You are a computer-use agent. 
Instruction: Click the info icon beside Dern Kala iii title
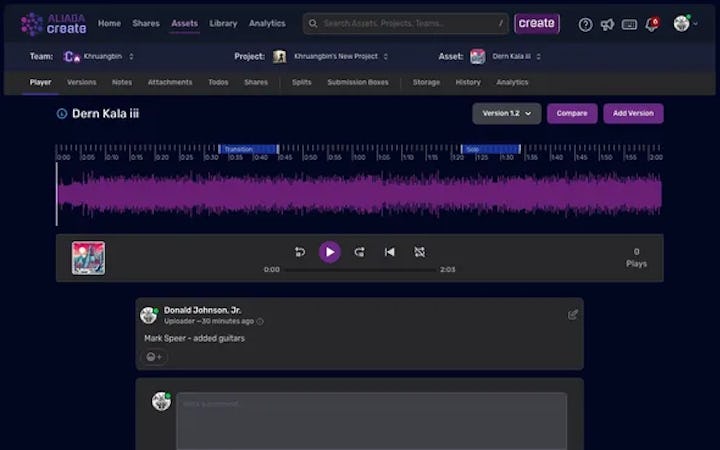(x=62, y=113)
